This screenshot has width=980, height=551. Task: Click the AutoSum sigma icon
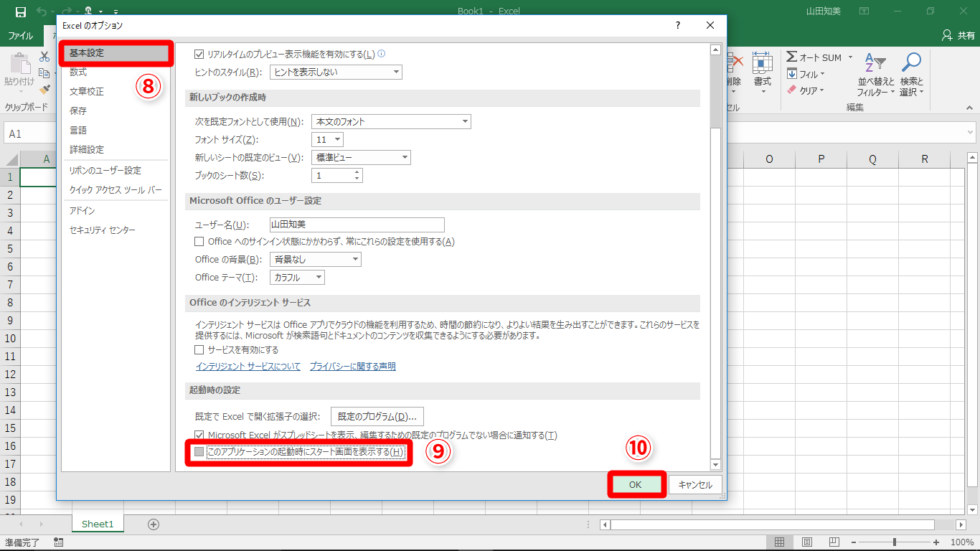[792, 57]
